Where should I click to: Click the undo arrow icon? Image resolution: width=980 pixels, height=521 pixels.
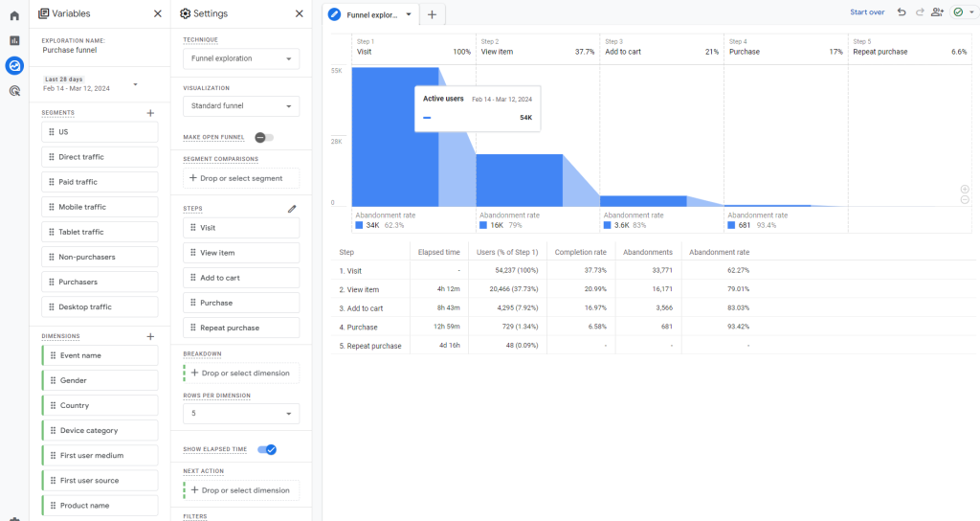(902, 11)
